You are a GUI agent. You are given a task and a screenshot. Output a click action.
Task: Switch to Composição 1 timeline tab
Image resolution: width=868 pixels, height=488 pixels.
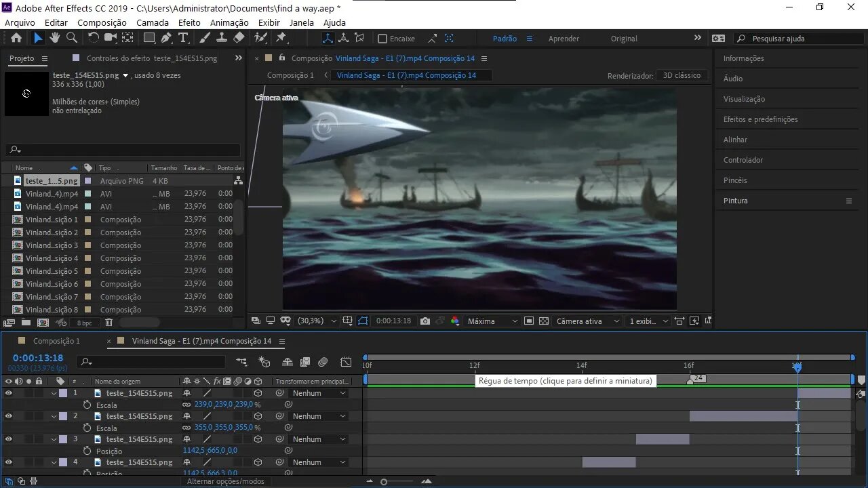(x=56, y=341)
